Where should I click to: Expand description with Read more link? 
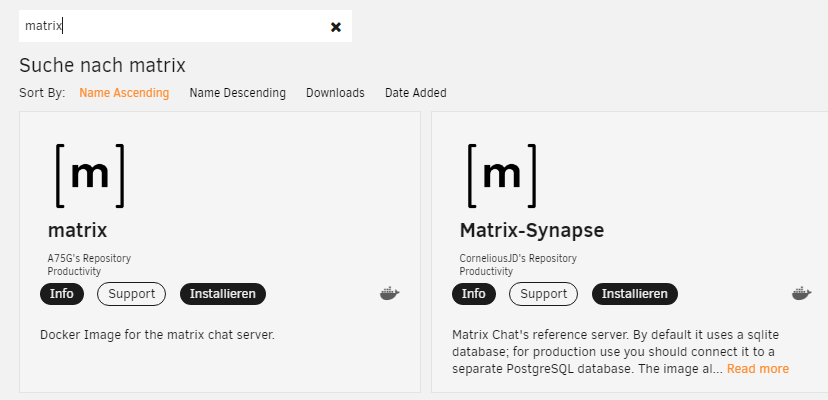coord(758,369)
